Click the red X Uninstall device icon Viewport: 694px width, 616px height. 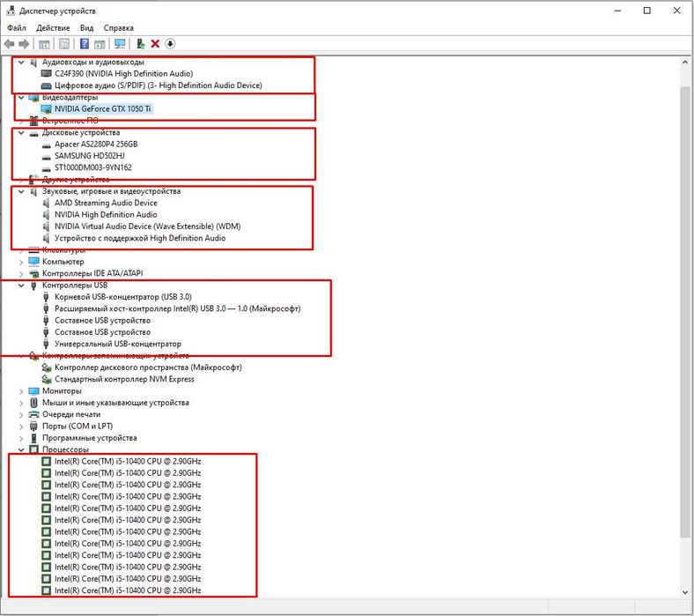click(155, 44)
